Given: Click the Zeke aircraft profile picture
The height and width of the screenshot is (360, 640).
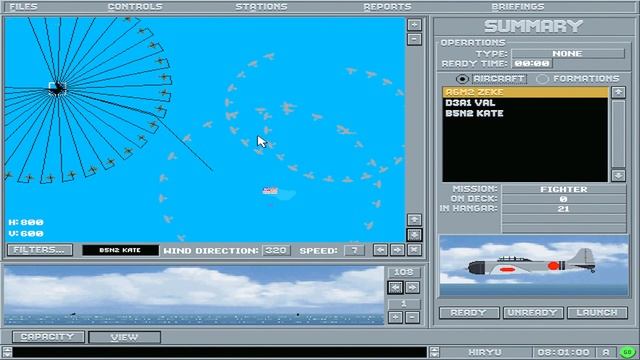Looking at the screenshot, I should tap(534, 265).
